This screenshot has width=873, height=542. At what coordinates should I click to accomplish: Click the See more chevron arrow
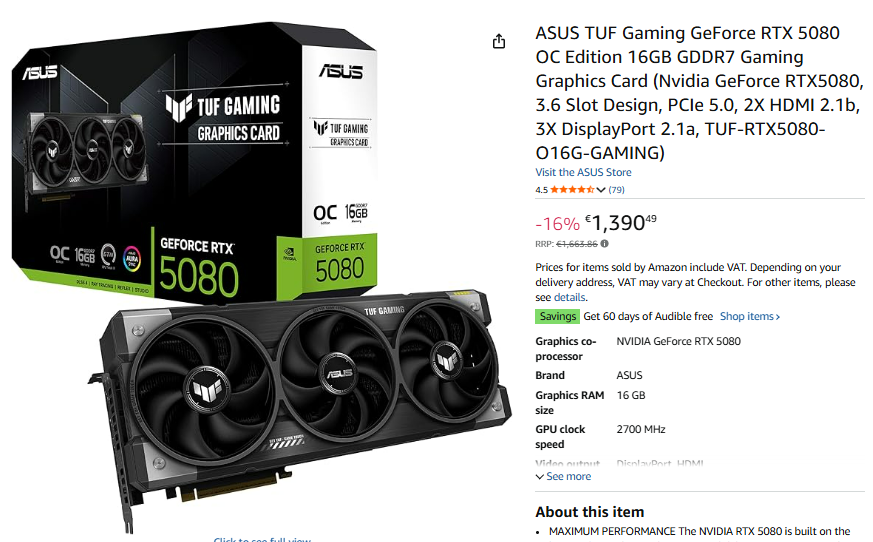[x=539, y=477]
